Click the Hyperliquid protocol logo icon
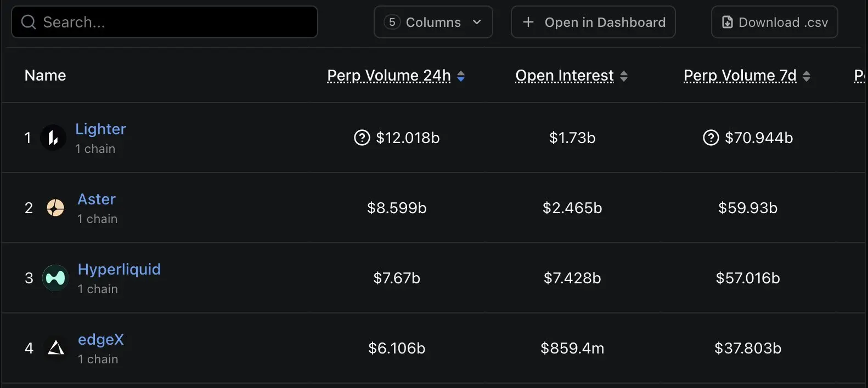This screenshot has height=388, width=868. pos(55,278)
